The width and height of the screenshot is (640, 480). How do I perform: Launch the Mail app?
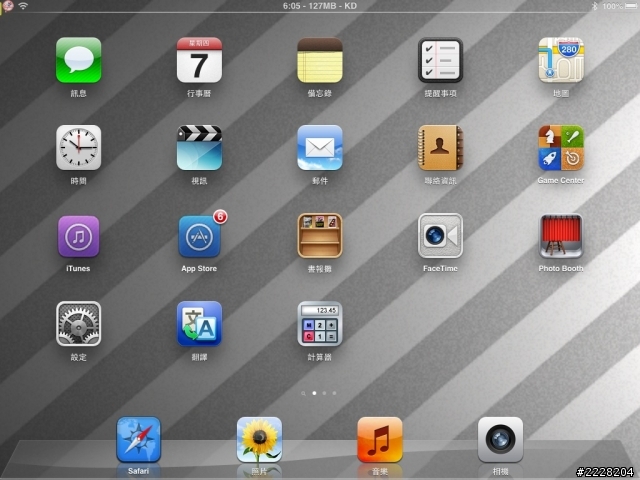320,147
